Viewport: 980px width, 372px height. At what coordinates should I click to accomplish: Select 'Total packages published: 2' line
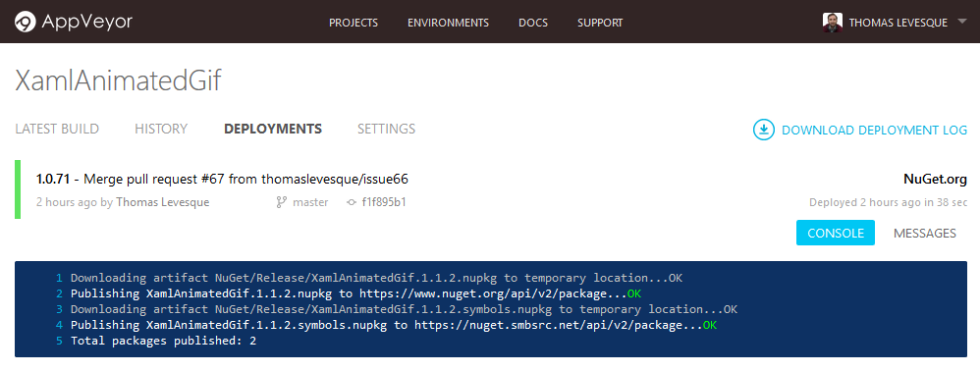pyautogui.click(x=164, y=341)
